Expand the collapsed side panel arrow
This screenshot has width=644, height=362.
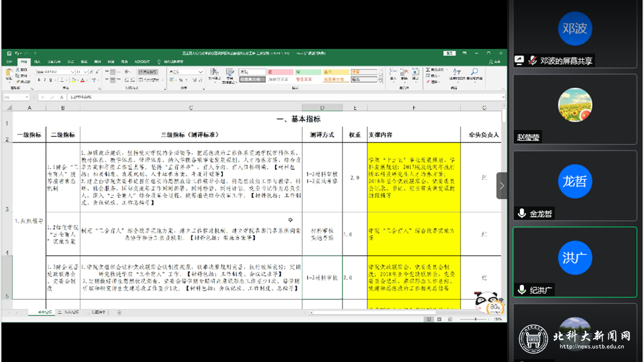click(x=501, y=186)
